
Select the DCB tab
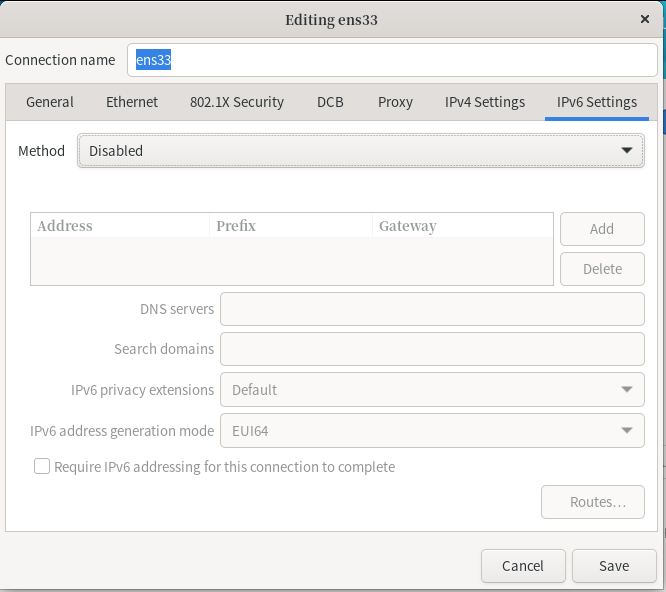pos(331,102)
